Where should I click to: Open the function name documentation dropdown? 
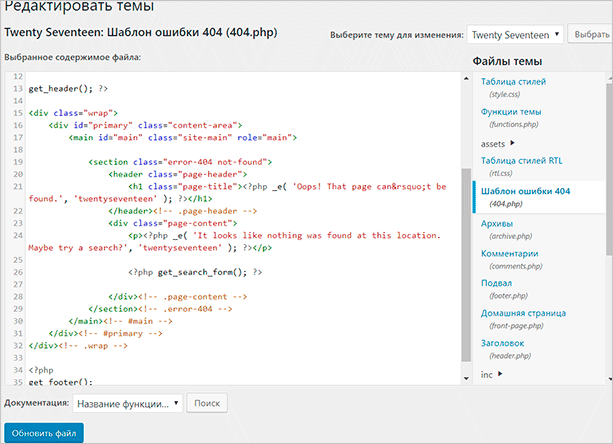(127, 404)
